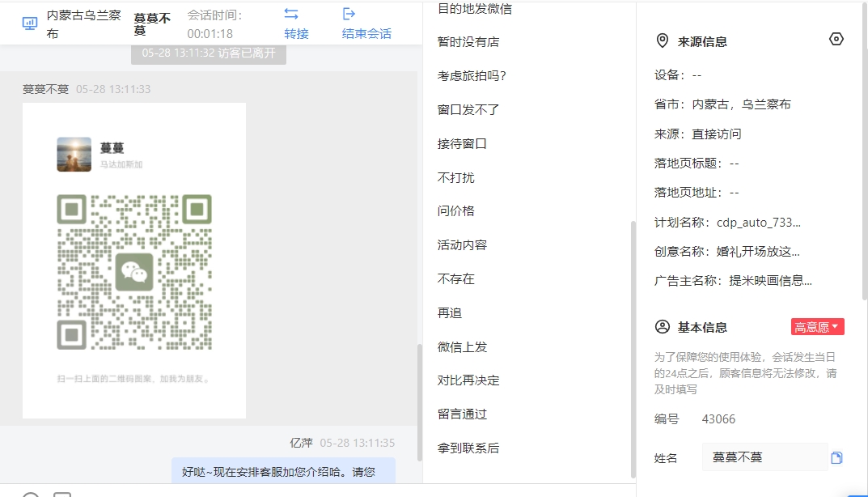Open the 蔓蔓 profile avatar photo

pyautogui.click(x=74, y=154)
